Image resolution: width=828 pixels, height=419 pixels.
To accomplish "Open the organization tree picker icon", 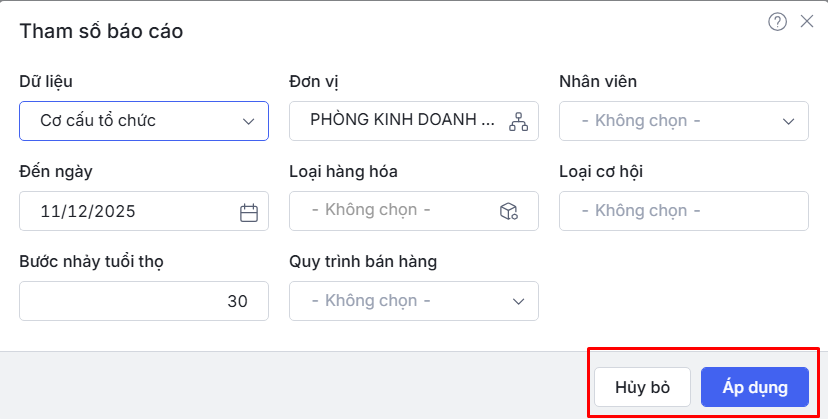I will tap(517, 121).
